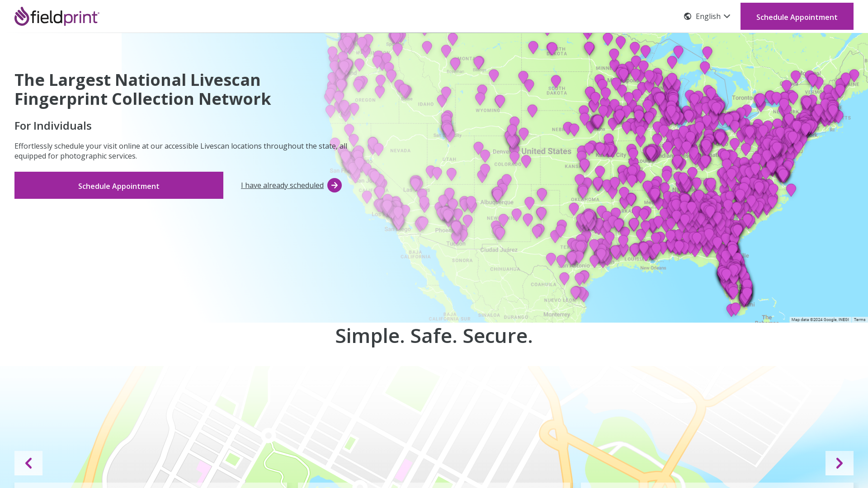Click the arrow icon on 'I have already scheduled'

point(335,185)
